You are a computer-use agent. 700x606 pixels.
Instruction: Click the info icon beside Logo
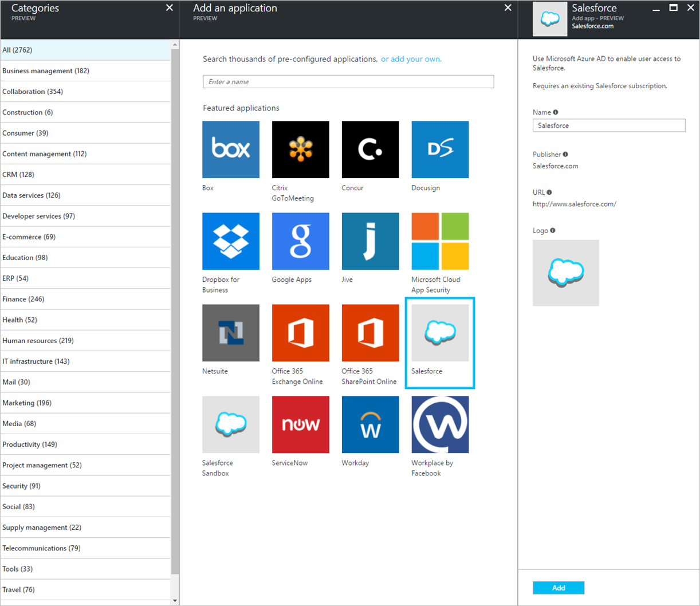[553, 230]
